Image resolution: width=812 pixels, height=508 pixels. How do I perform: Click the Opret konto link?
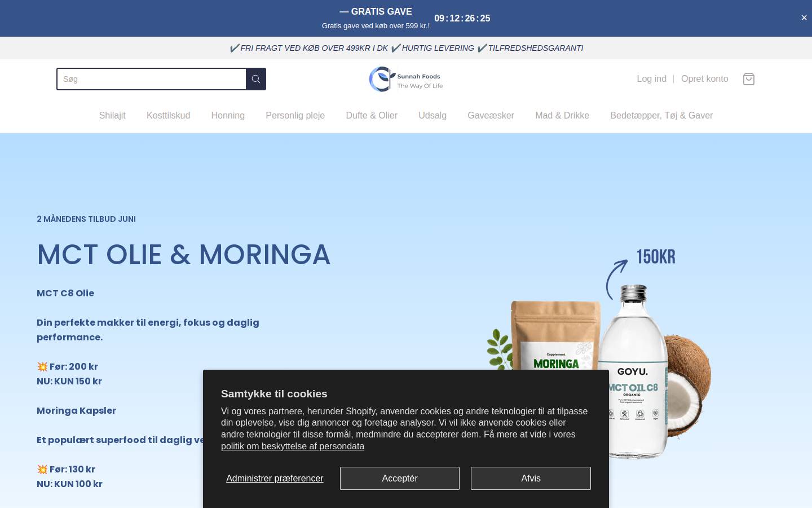(704, 79)
